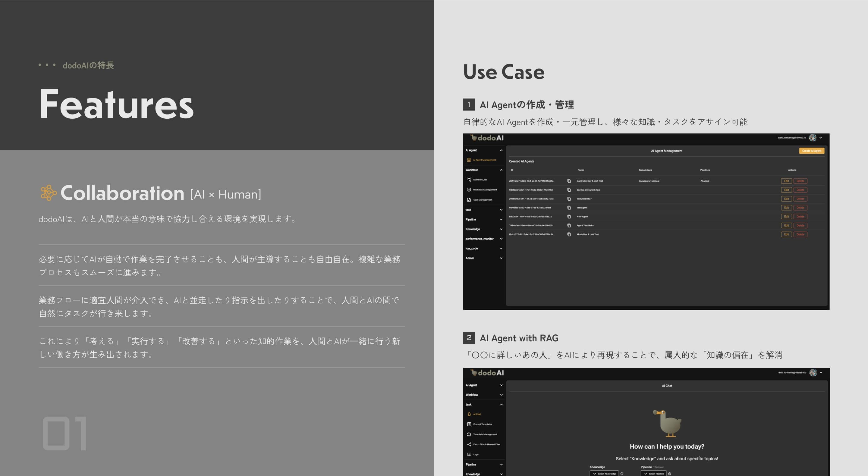Expand AI Agent section in AI Chat screenshot
Screen dimensions: 868x476
(x=502, y=385)
